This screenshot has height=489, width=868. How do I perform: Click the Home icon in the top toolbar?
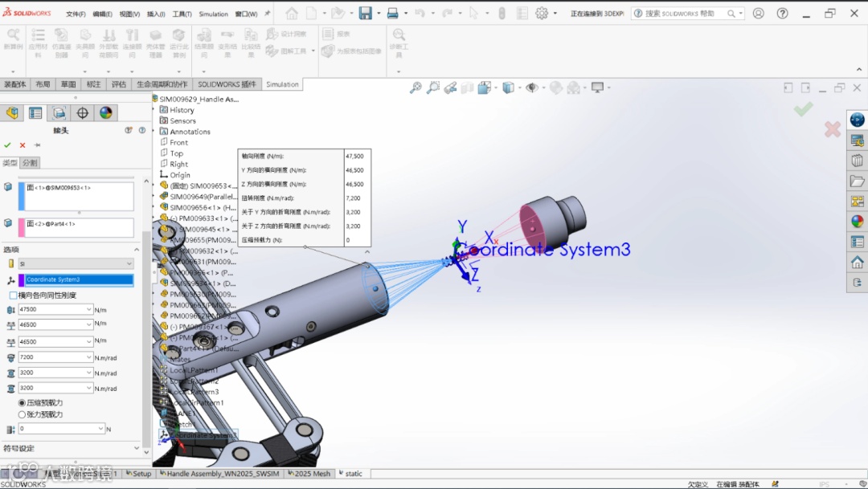pos(292,14)
